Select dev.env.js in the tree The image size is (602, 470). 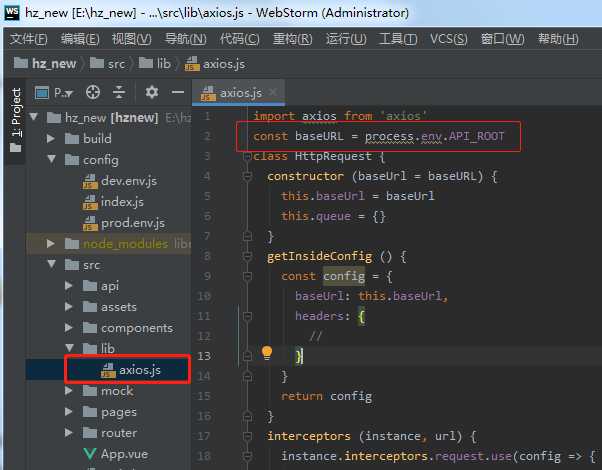coord(120,181)
